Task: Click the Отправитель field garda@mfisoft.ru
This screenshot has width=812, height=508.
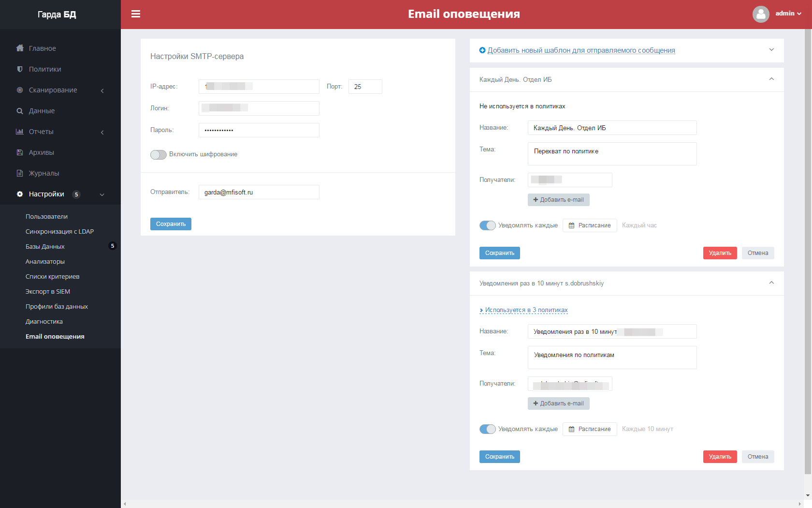Action: point(259,192)
